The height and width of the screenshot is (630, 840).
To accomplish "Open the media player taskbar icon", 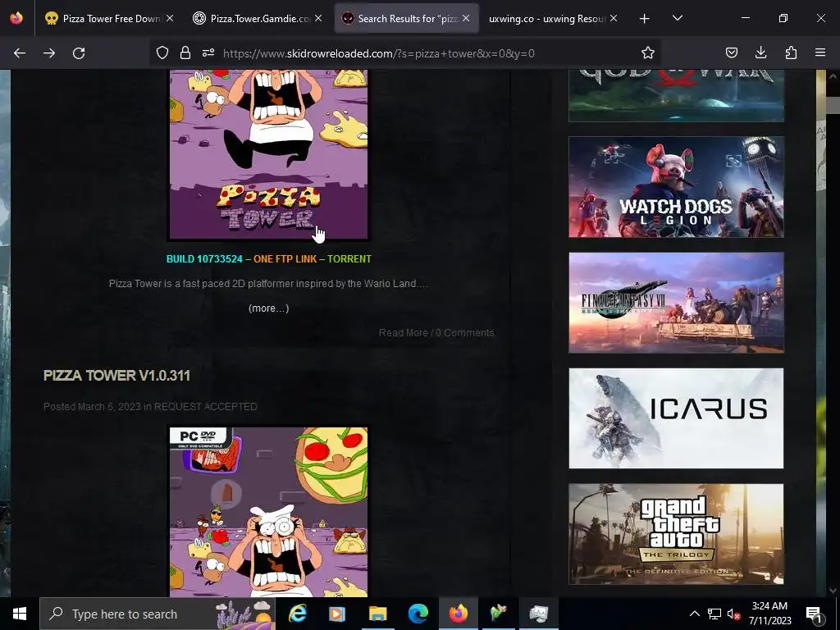I will tap(337, 614).
